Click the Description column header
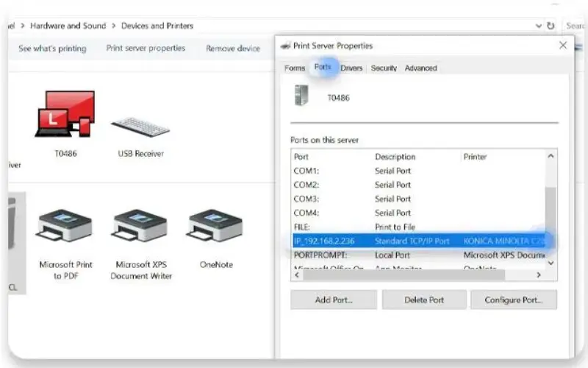Screen dimensions: 588x368 coord(395,157)
